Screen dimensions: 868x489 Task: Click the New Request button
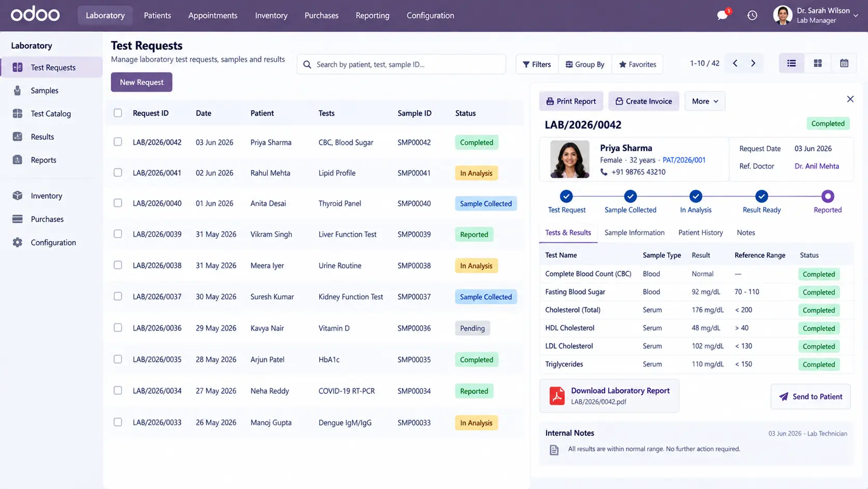coord(142,82)
